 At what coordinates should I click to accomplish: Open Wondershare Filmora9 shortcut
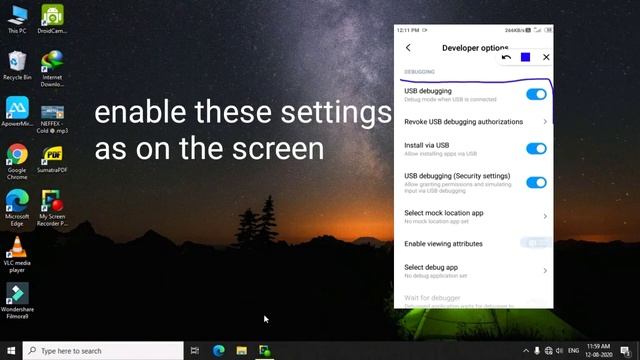coord(17,301)
